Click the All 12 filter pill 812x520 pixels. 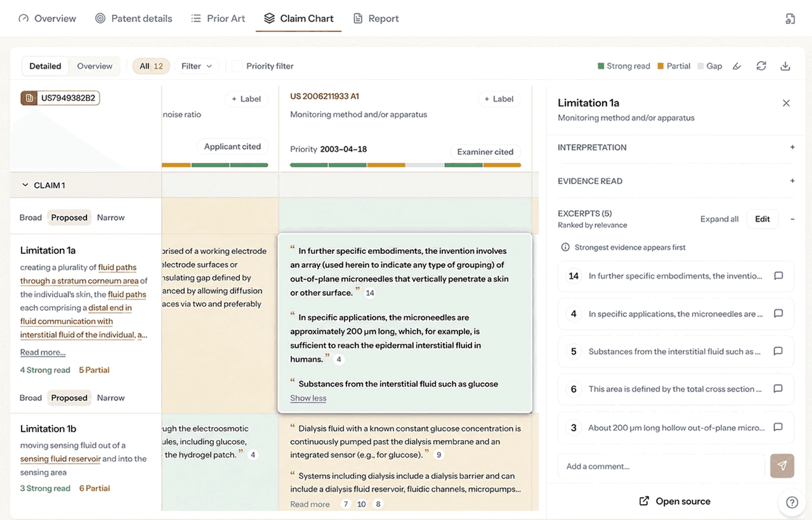pos(151,66)
